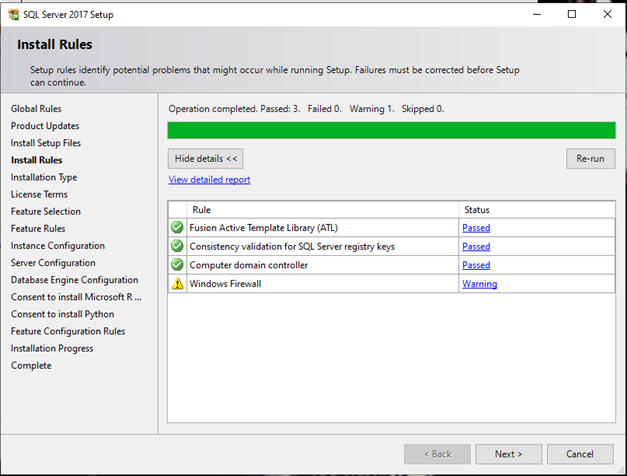Click yellow warning icon beside Windows Firewall
627x476 pixels.
pyautogui.click(x=177, y=284)
